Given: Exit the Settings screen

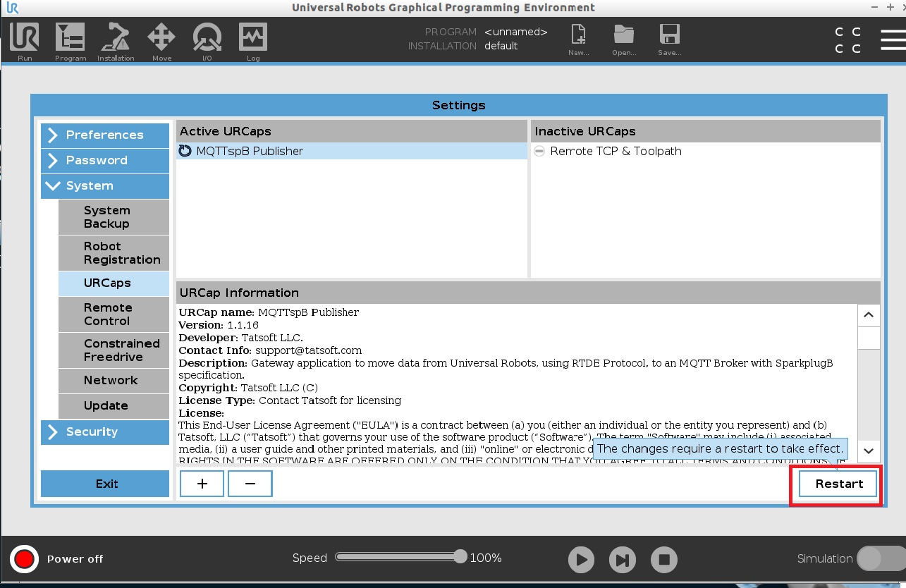Looking at the screenshot, I should coord(105,484).
